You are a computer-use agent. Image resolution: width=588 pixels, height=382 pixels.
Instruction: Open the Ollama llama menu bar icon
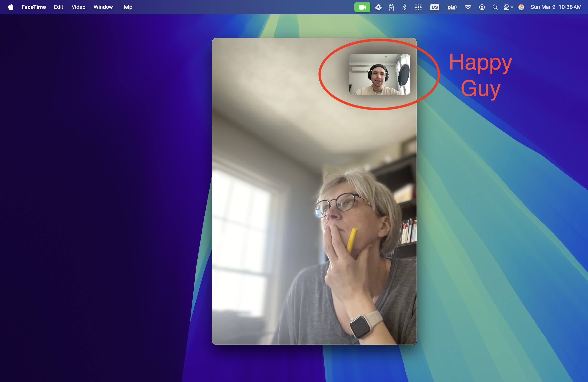(391, 7)
